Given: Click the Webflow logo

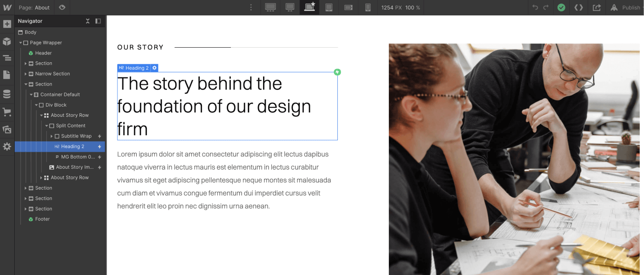Looking at the screenshot, I should click(7, 7).
